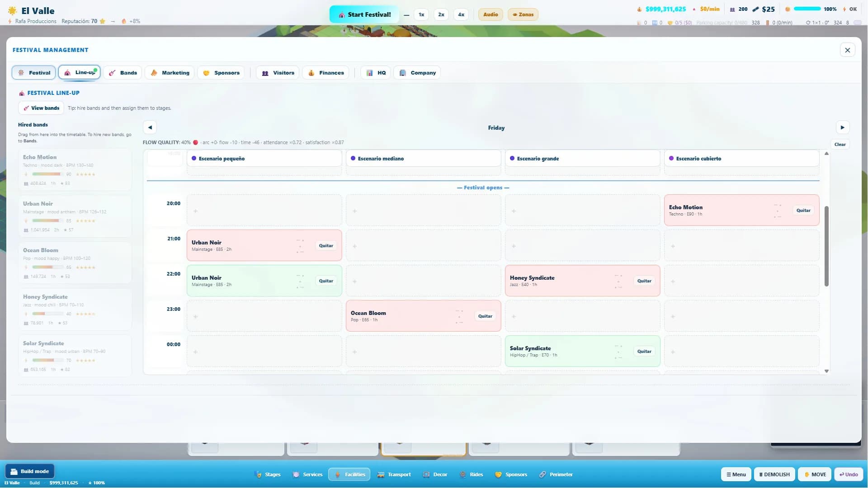Image resolution: width=868 pixels, height=488 pixels.
Task: Add a band to Escenario pequeño at 23:00
Action: click(x=264, y=316)
